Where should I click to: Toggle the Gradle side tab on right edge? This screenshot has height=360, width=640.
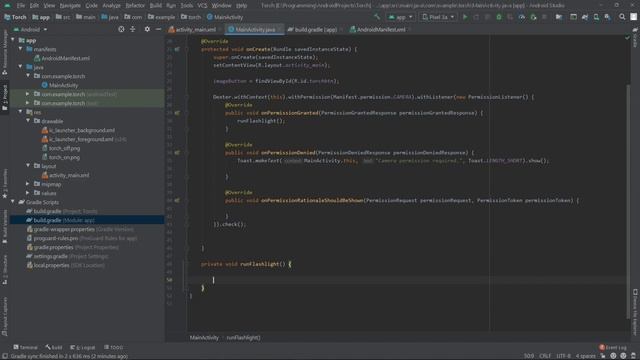635,38
